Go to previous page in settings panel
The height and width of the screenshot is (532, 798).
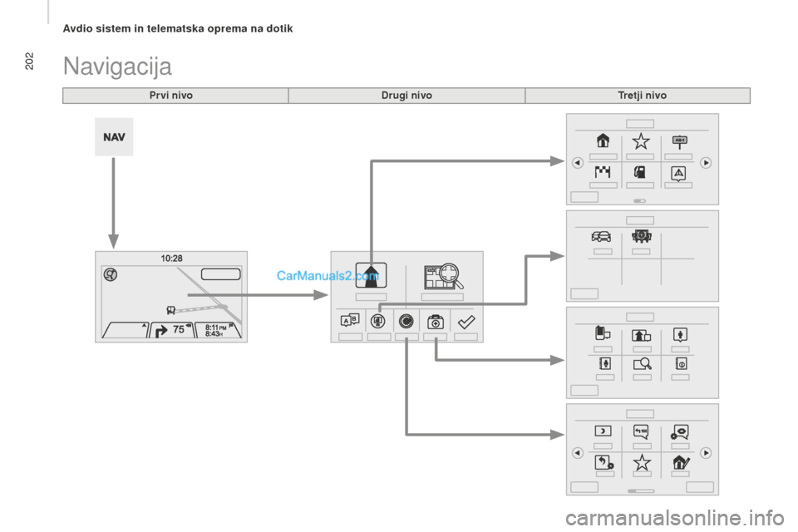point(577,453)
